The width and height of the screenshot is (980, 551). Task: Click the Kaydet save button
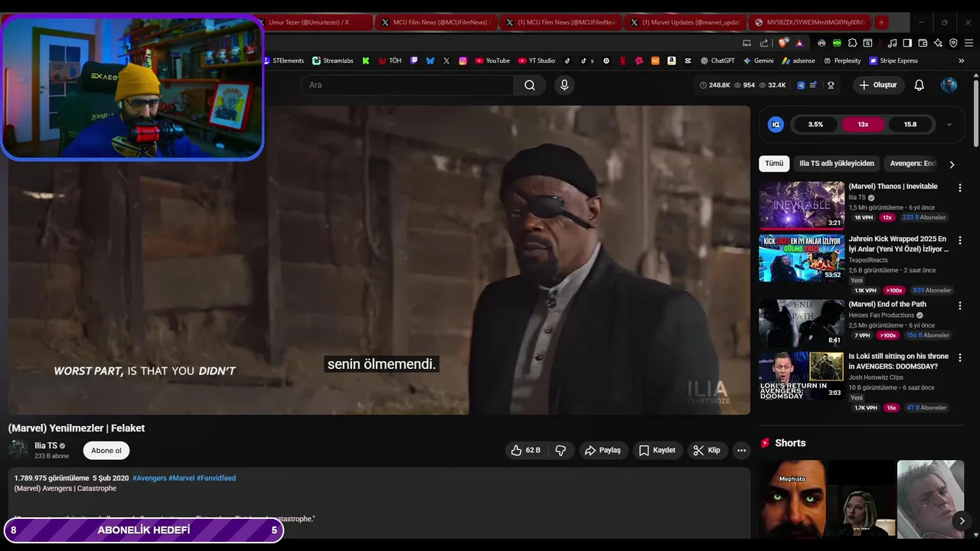tap(657, 450)
